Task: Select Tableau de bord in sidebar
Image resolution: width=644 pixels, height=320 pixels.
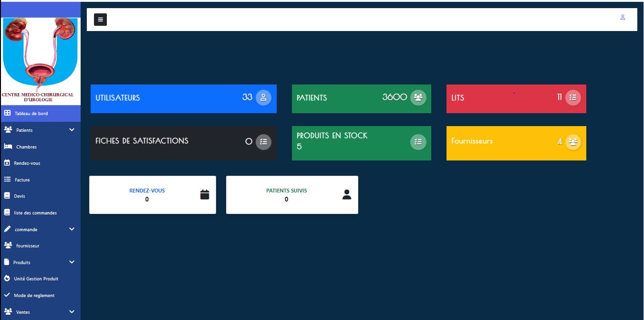Action: (31, 114)
